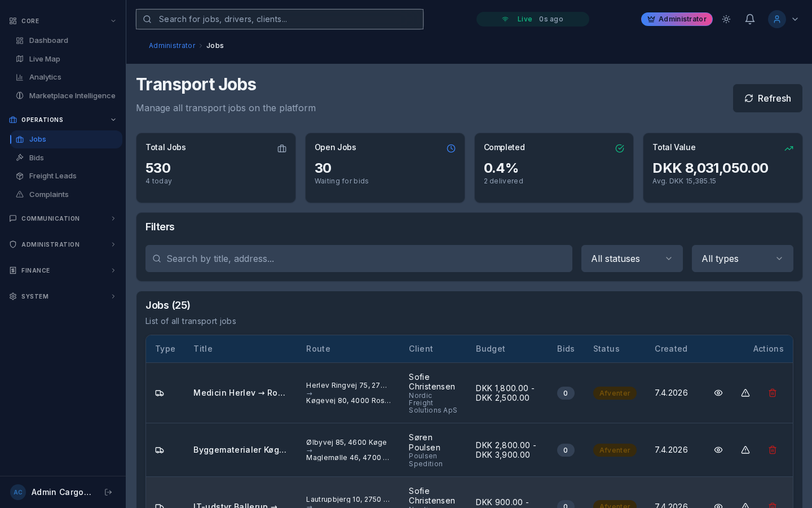Delete the Medicin Herlev job with trash icon
Screen dimensions: 812x508
click(773, 393)
